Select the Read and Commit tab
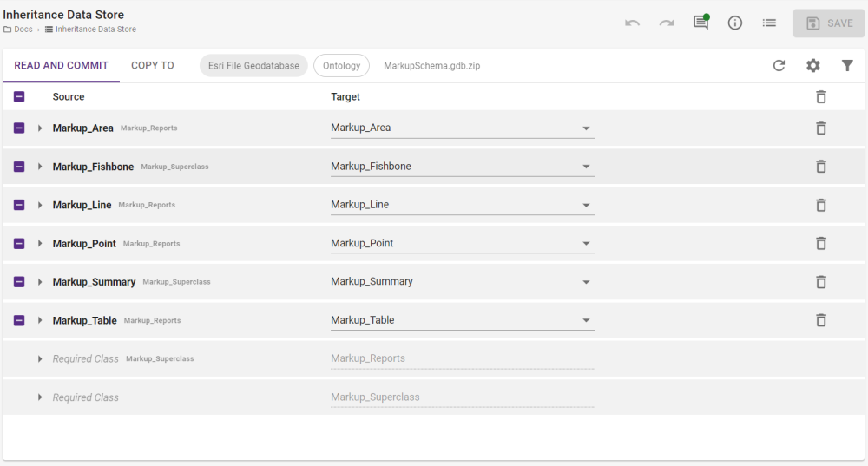Viewport: 868px width, 466px height. 61,66
